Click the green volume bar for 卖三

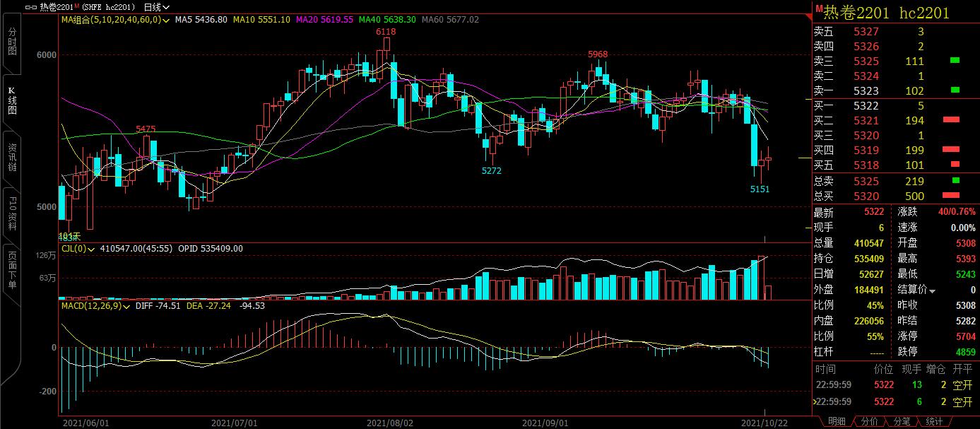pyautogui.click(x=955, y=61)
